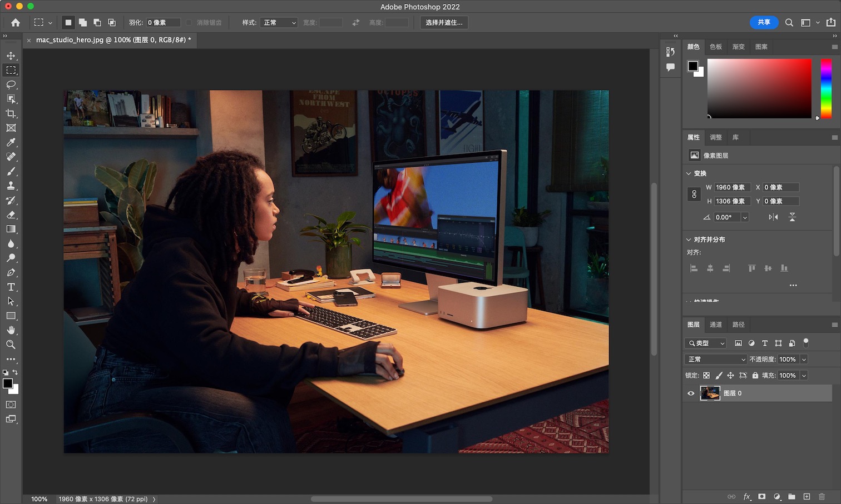This screenshot has width=841, height=504.
Task: Select the Lasso tool
Action: coord(11,84)
